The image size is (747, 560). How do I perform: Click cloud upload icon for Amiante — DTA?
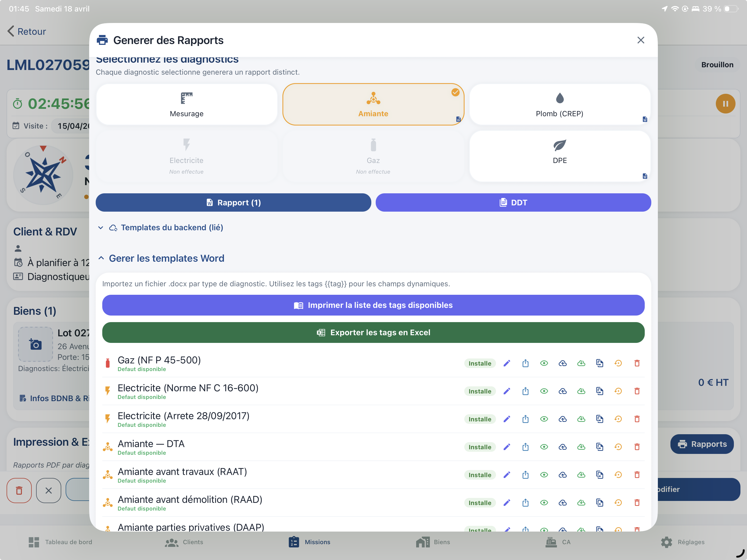562,447
